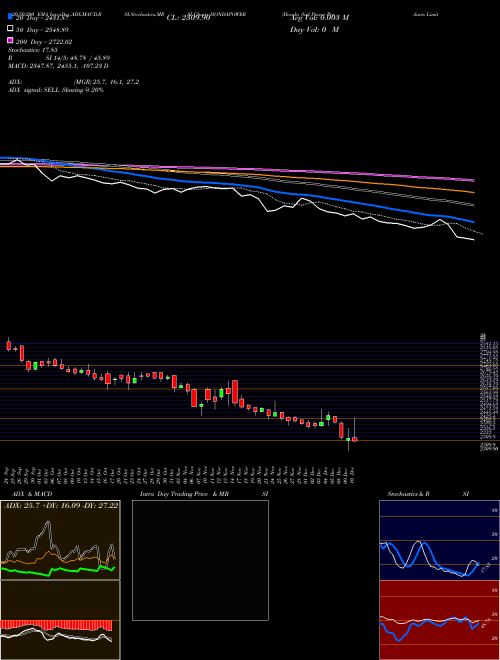500x660 pixels.
Task: Click the Stochastics & RSI panel title
Action: coord(428,494)
